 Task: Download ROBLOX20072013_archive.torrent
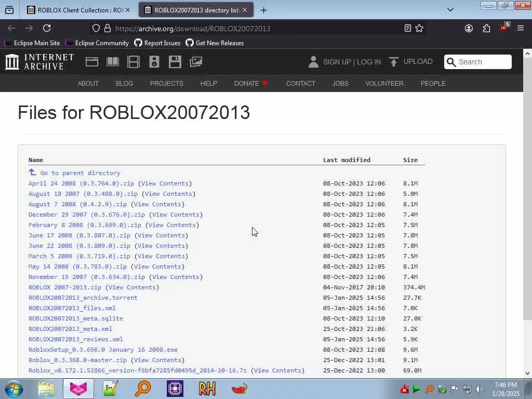[x=83, y=298]
